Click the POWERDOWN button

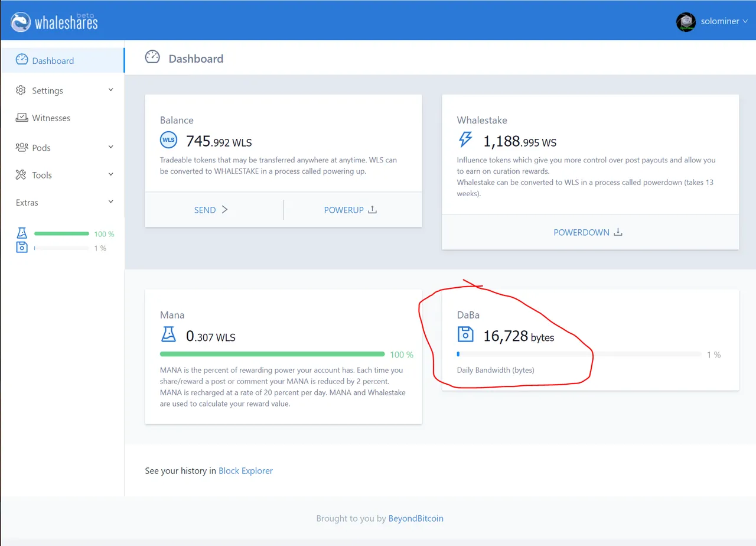(588, 232)
